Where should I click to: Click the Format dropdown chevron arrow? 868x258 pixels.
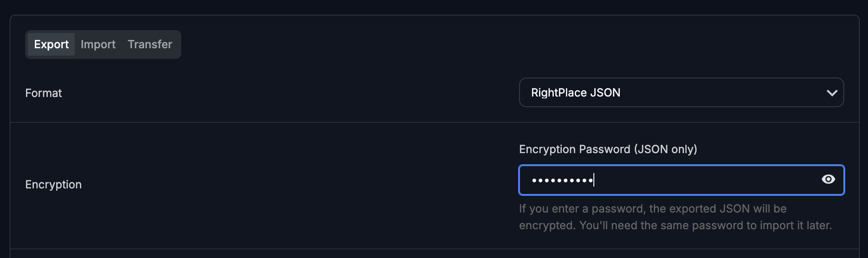point(832,93)
